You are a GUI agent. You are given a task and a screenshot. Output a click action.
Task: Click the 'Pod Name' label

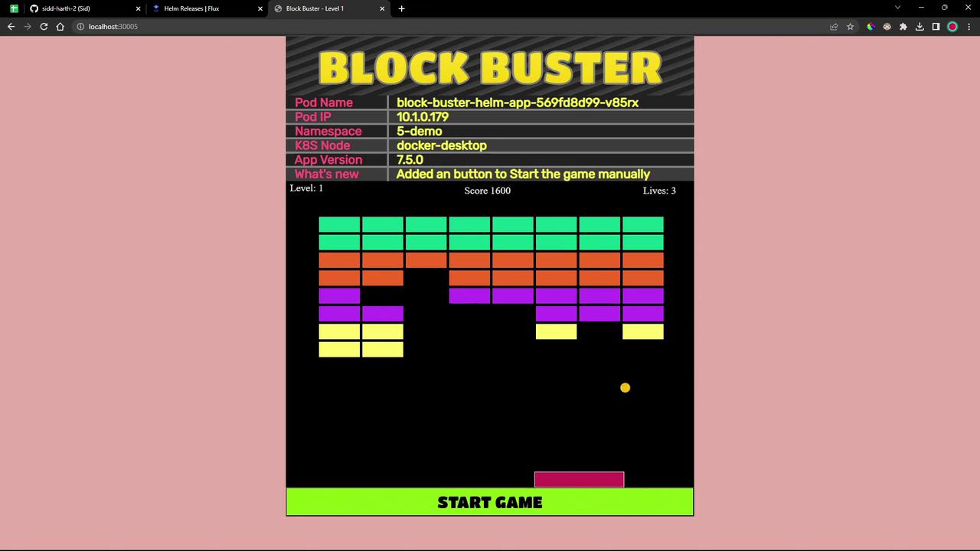click(324, 103)
